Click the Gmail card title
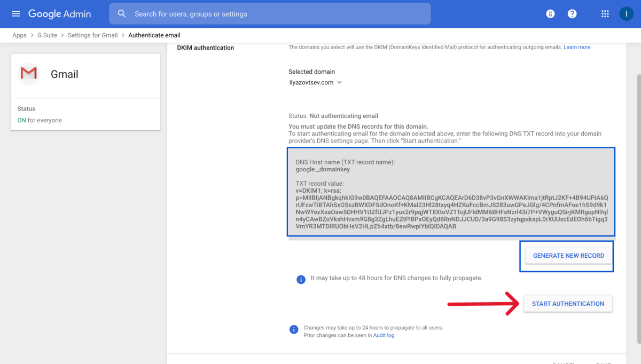Screen dimensions: 641x364 coord(65,74)
